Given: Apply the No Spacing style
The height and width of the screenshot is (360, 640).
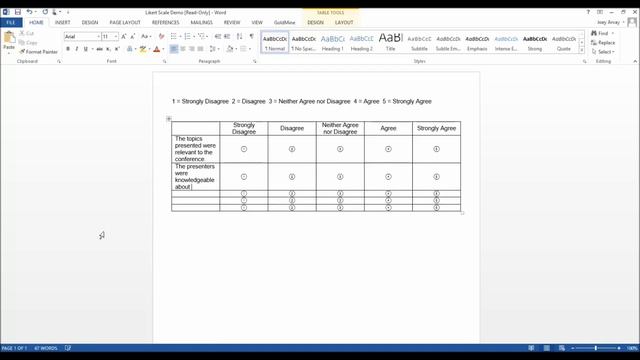Looking at the screenshot, I should pyautogui.click(x=304, y=42).
